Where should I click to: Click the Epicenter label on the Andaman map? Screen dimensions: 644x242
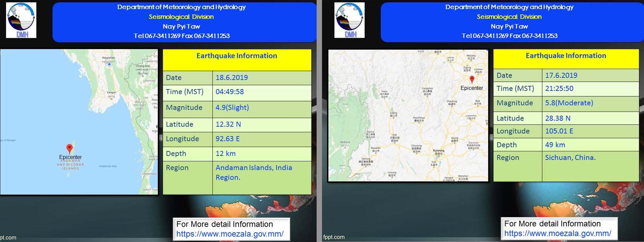coord(70,157)
